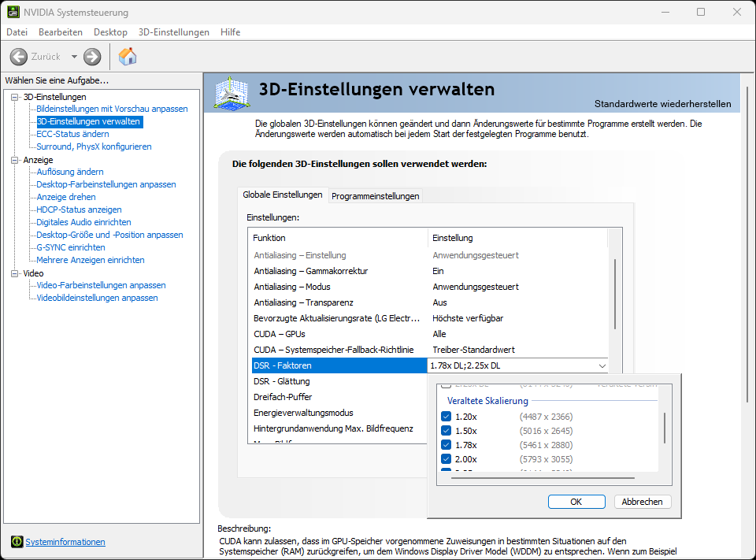Select the Antialiasing – Transparenz row
Image resolution: width=756 pixels, height=560 pixels.
(x=430, y=302)
